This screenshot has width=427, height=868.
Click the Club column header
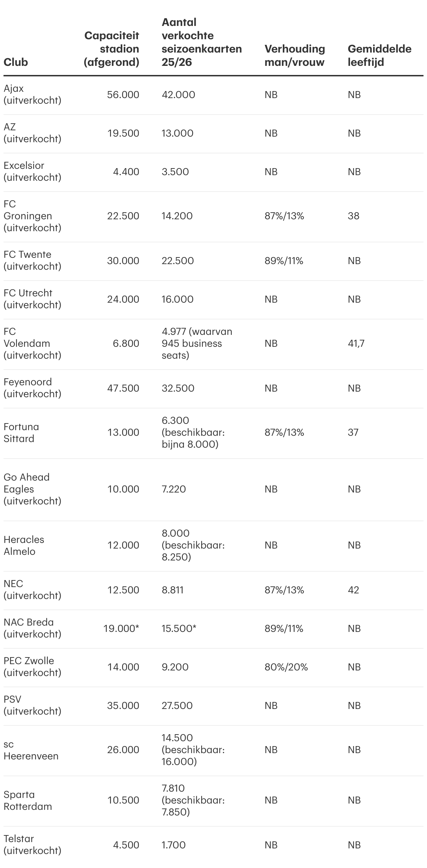tap(16, 62)
